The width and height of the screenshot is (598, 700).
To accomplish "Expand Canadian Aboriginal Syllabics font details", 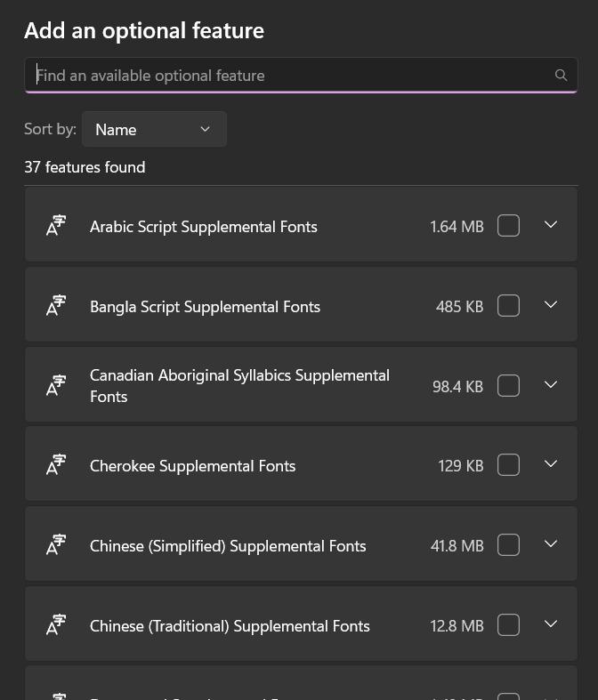I will (x=551, y=385).
